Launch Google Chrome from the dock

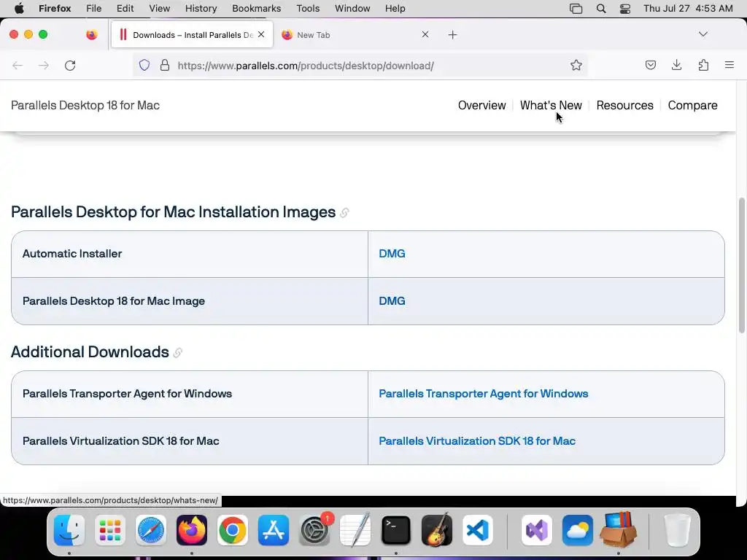[233, 530]
